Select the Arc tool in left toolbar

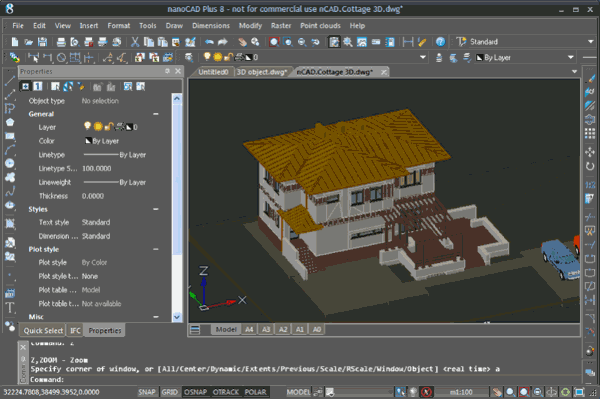10,150
